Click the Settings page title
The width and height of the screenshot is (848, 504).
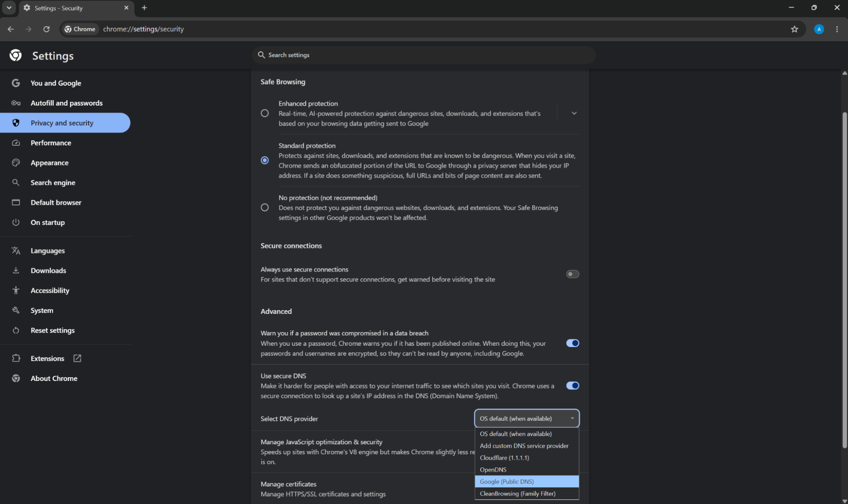pyautogui.click(x=53, y=56)
